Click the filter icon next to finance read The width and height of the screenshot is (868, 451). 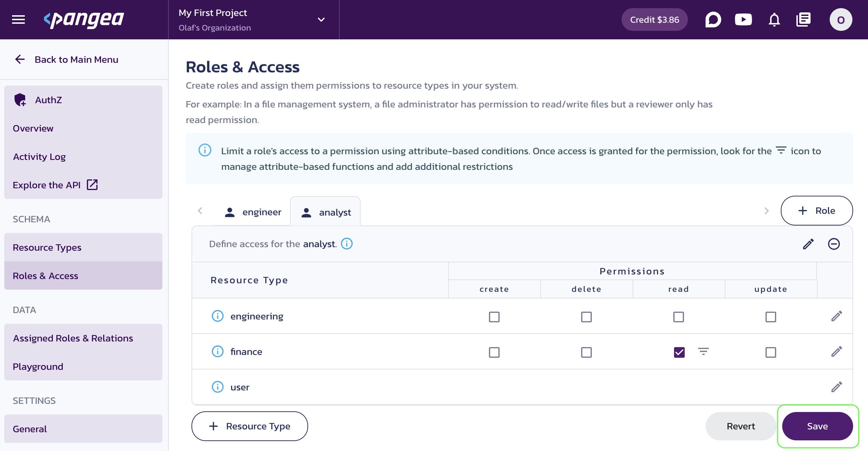(x=702, y=351)
